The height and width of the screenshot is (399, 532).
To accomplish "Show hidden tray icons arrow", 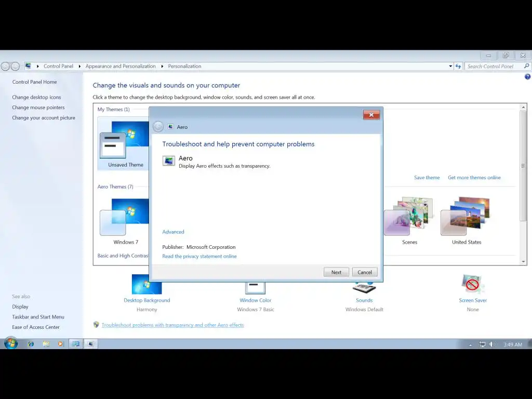I will 470,345.
